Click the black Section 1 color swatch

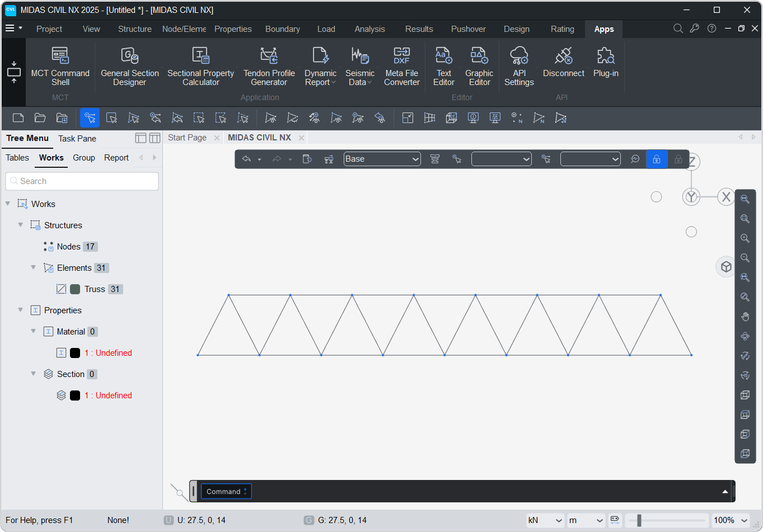(x=75, y=396)
